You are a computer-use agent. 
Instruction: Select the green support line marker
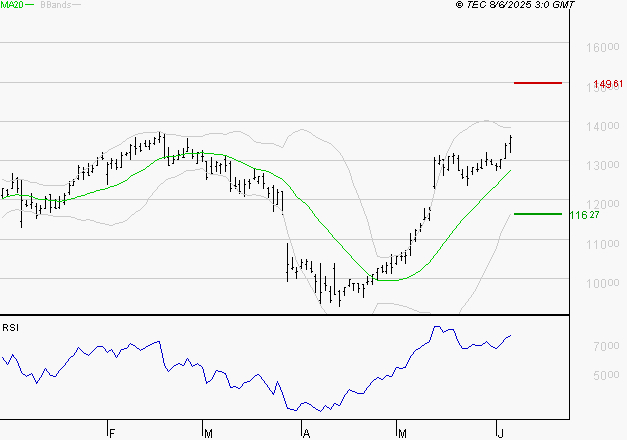point(537,214)
